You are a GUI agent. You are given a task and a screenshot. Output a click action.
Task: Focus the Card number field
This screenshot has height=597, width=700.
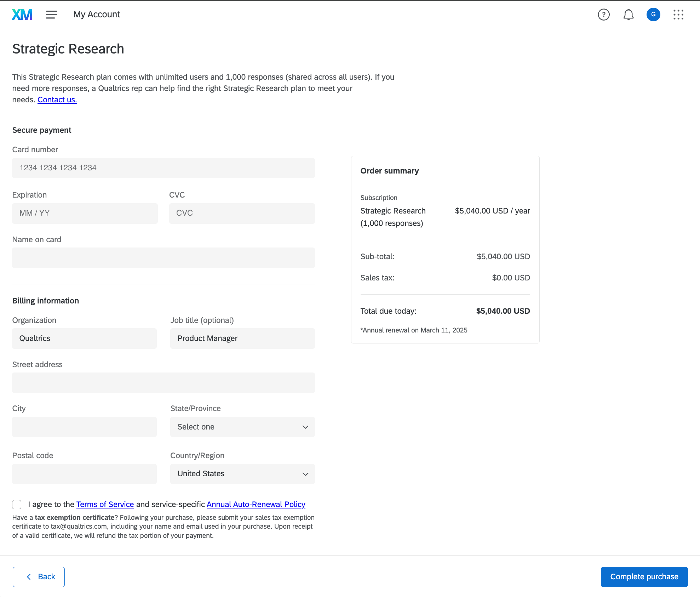[163, 168]
